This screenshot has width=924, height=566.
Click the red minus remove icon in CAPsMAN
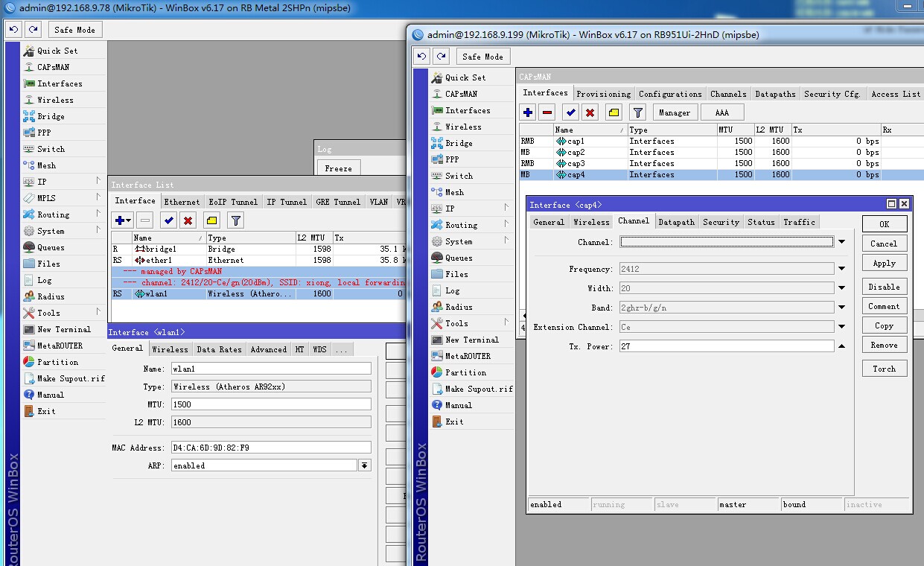[547, 112]
